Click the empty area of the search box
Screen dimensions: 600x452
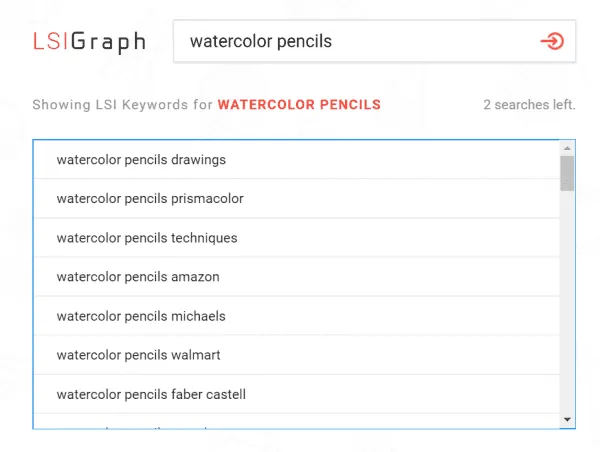click(x=432, y=41)
